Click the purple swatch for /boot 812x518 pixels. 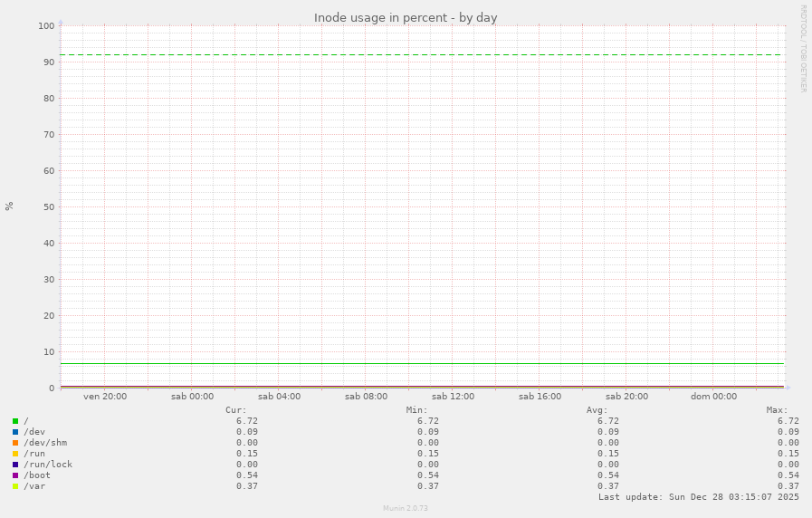15,475
